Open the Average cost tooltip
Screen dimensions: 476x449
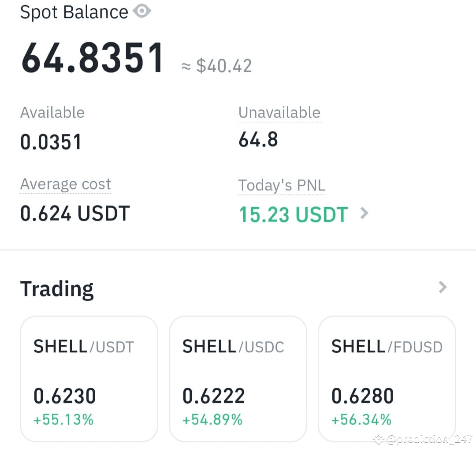point(65,184)
